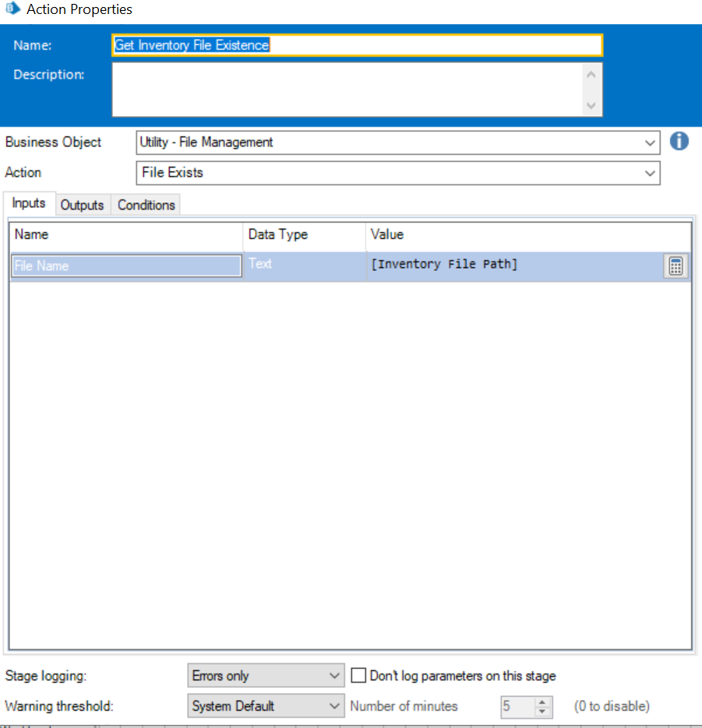Expand the Business Object dropdown

pos(651,142)
